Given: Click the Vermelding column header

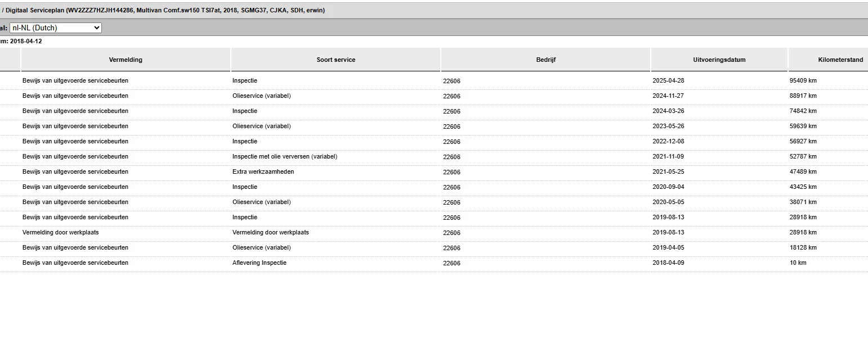Looking at the screenshot, I should pyautogui.click(x=126, y=60).
